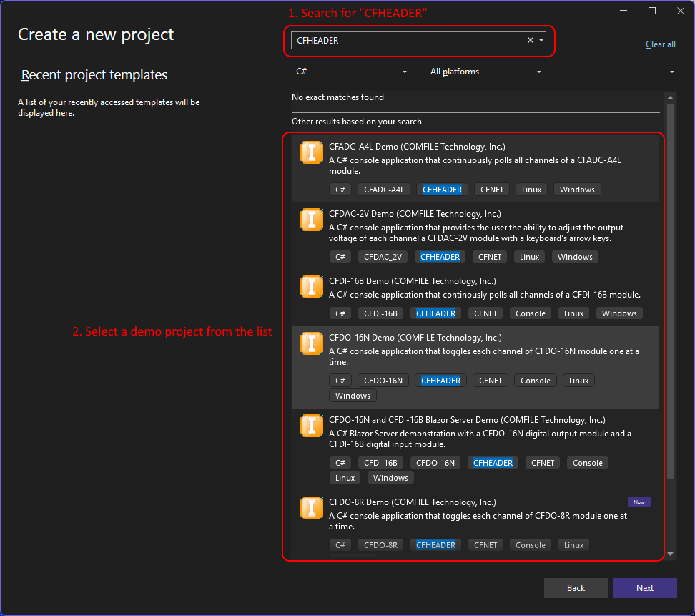Viewport: 695px width, 616px height.
Task: Click the template list scroll down arrow
Action: click(670, 554)
